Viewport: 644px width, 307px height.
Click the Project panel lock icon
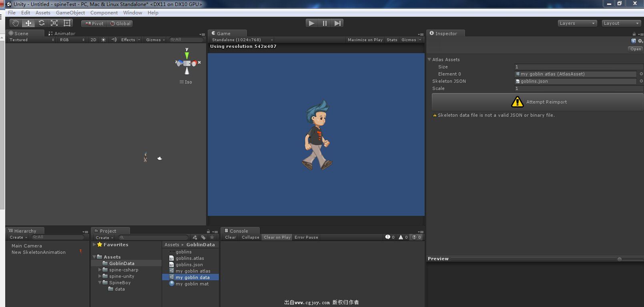pyautogui.click(x=208, y=231)
